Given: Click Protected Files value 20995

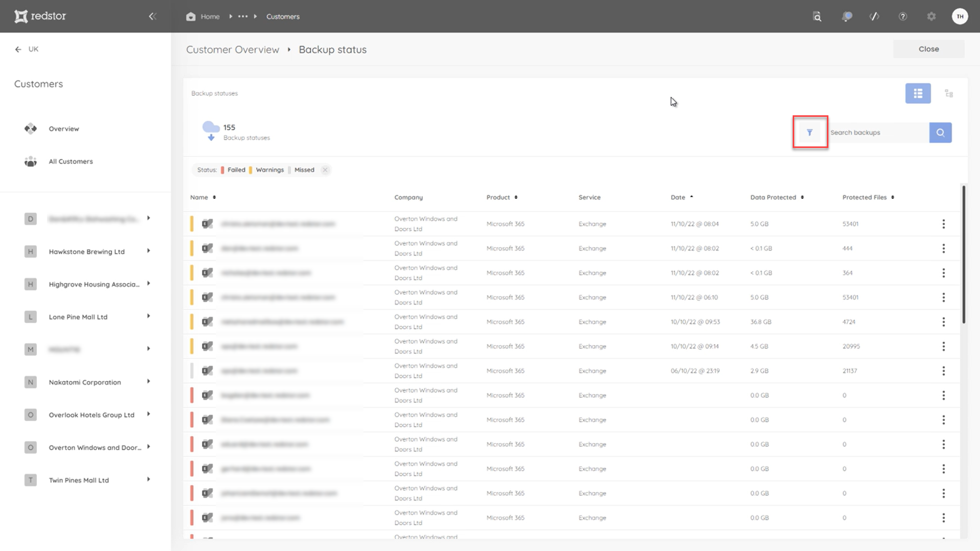Looking at the screenshot, I should 851,346.
